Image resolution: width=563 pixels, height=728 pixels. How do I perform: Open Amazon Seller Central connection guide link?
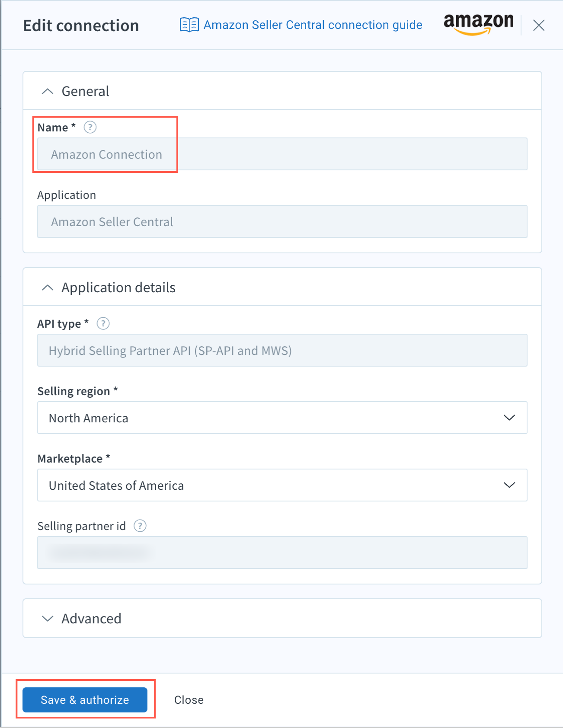point(313,25)
